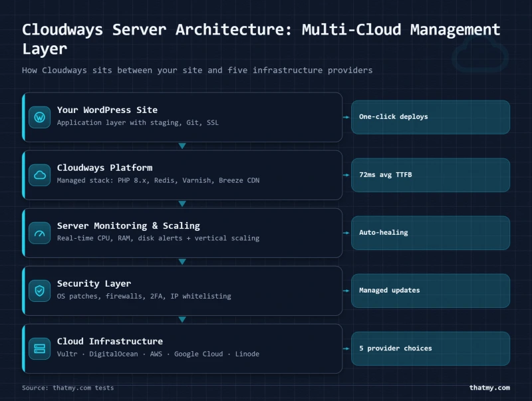The width and height of the screenshot is (532, 401).
Task: Click the 'Source: thatmy.com tests' footer note
Action: point(68,388)
